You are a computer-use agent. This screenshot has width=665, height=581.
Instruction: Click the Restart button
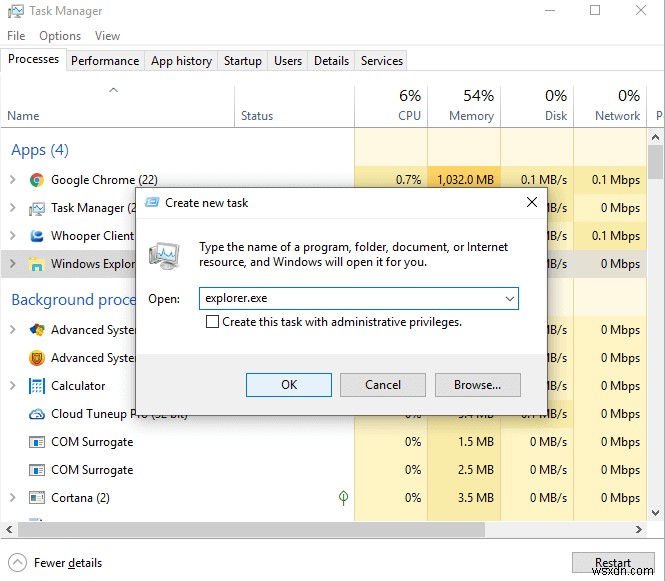pos(613,563)
